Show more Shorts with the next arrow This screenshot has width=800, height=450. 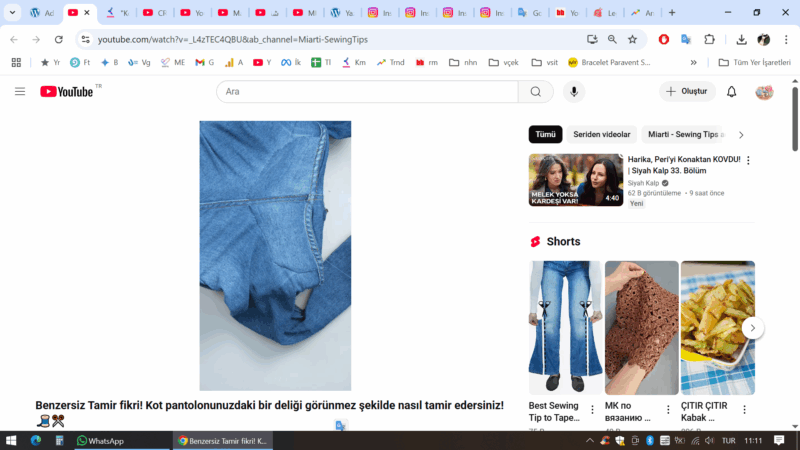click(x=753, y=327)
